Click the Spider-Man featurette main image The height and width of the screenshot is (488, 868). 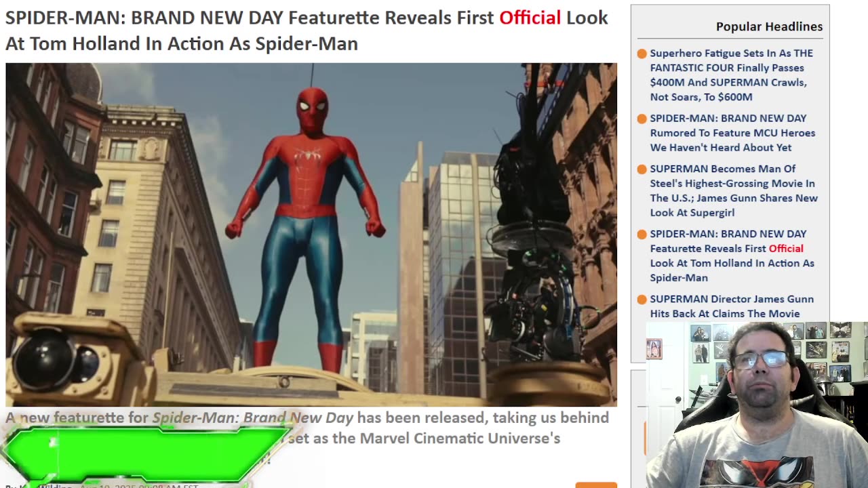click(311, 235)
